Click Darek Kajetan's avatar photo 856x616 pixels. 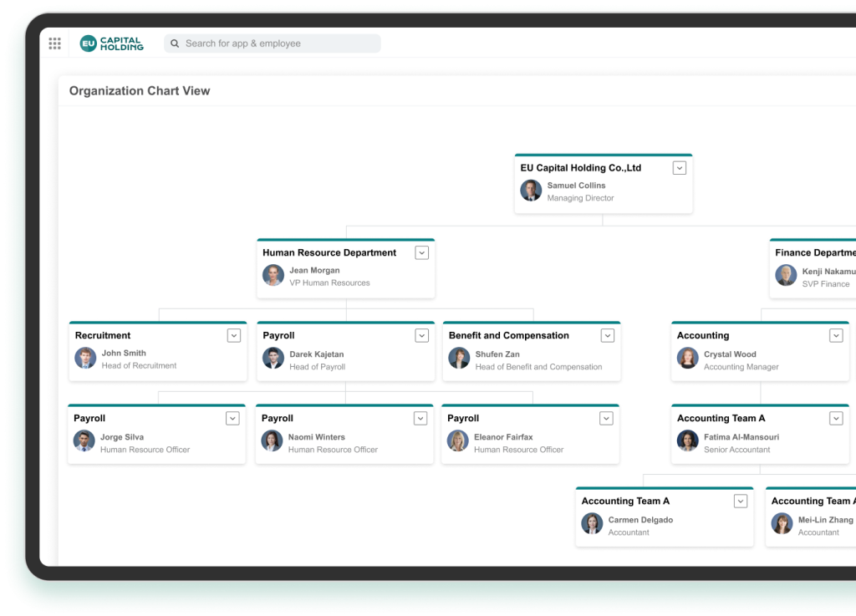[x=273, y=359]
